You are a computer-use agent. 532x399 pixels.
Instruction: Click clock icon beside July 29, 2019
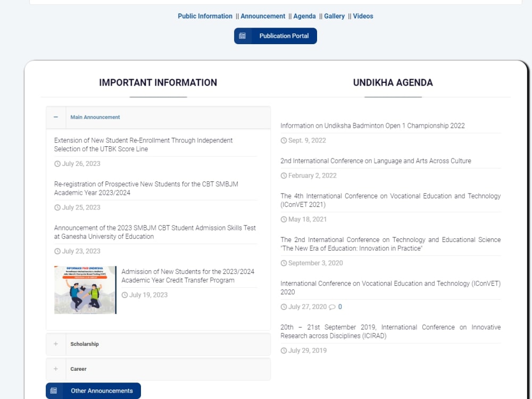pos(284,351)
